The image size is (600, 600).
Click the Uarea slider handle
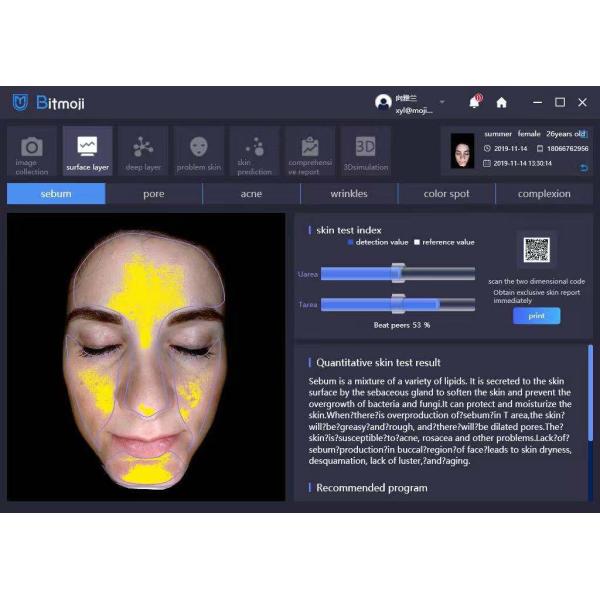tap(398, 272)
